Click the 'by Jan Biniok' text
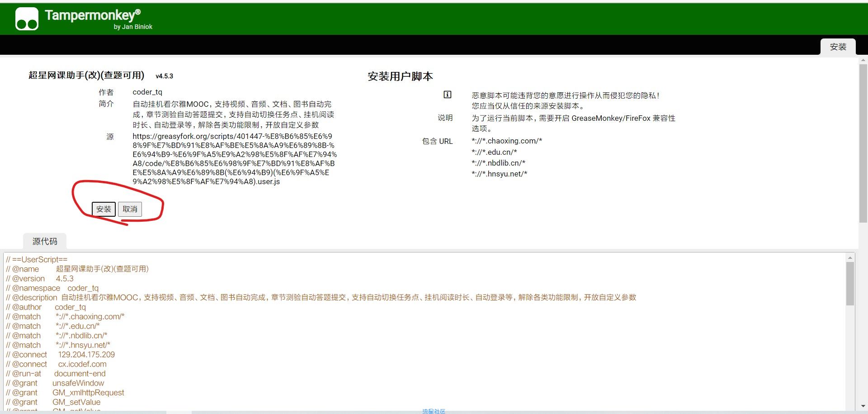This screenshot has height=414, width=868. pyautogui.click(x=133, y=27)
